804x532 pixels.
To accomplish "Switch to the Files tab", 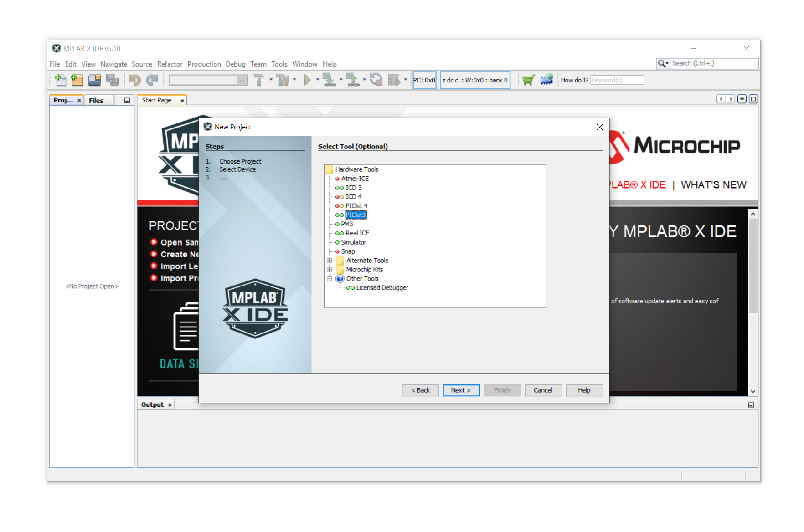I will point(96,101).
